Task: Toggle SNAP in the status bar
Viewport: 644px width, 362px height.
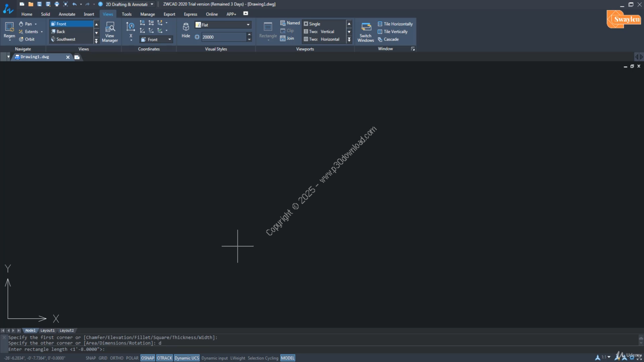Action: (x=91, y=358)
